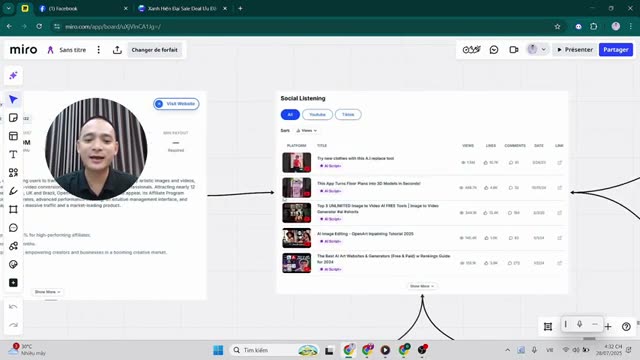640x360 pixels.
Task: Click the export board upload icon
Action: [117, 50]
